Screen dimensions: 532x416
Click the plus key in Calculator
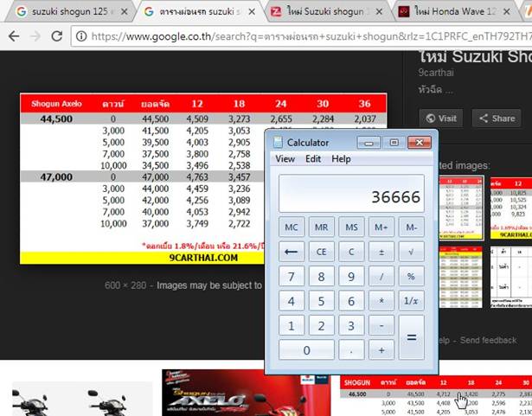pos(381,349)
